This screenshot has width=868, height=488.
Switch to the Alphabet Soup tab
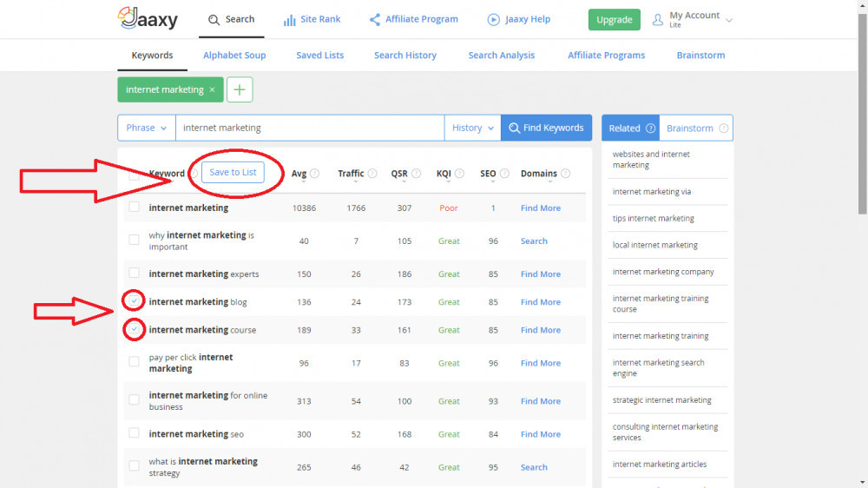pos(234,56)
